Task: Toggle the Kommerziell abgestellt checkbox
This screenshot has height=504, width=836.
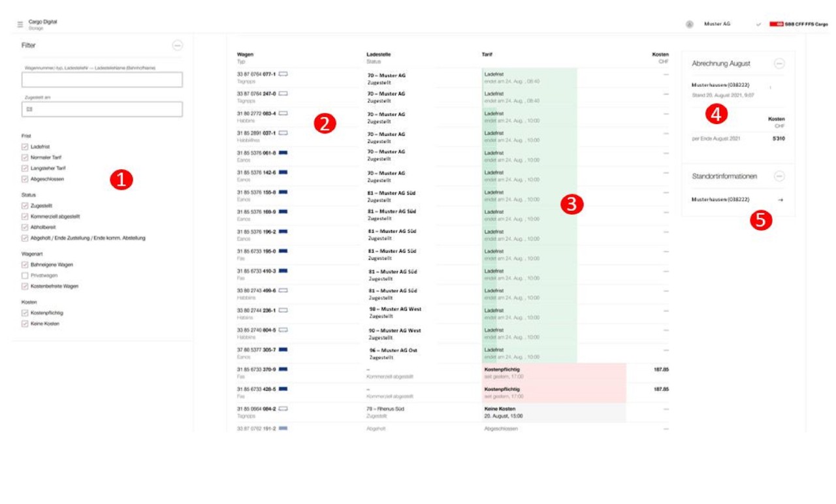Action: (25, 216)
